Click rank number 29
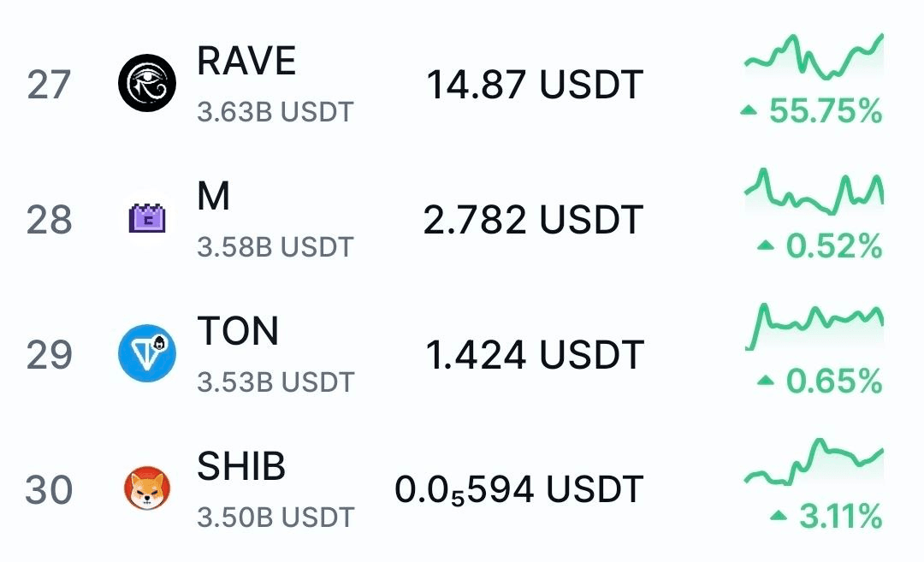Screen dimensions: 924x562 coord(50,355)
